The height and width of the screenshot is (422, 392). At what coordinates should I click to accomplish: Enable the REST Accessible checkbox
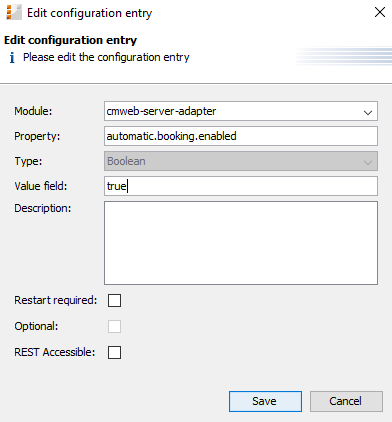click(x=114, y=352)
